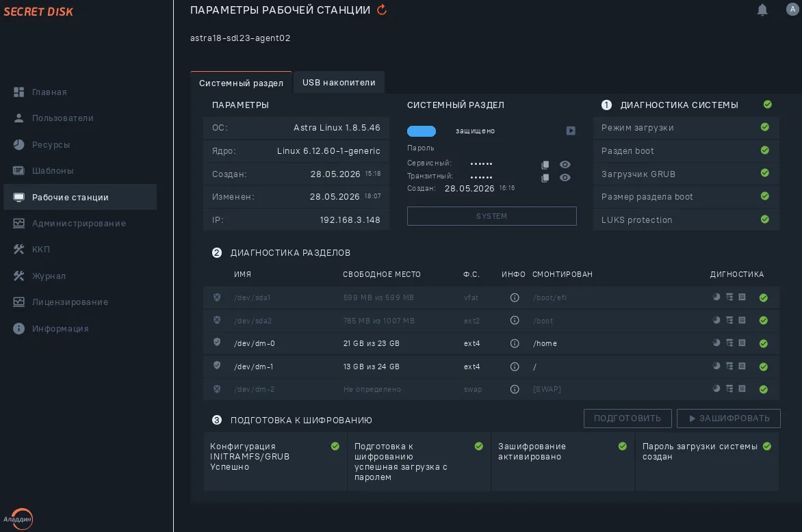Click the Конфигурация INITRAMFS/GRUB status card
The width and height of the screenshot is (802, 532).
275,462
